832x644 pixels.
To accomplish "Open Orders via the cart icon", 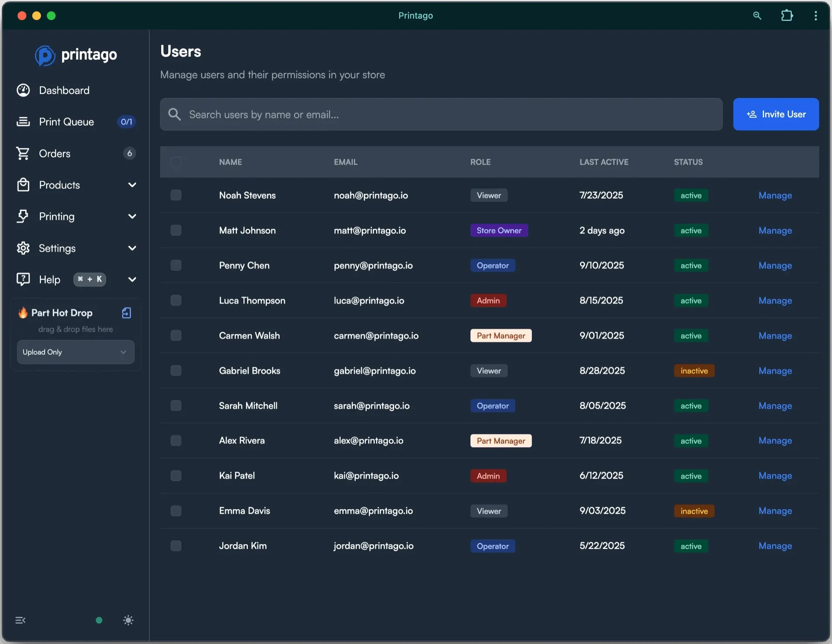I will click(23, 153).
